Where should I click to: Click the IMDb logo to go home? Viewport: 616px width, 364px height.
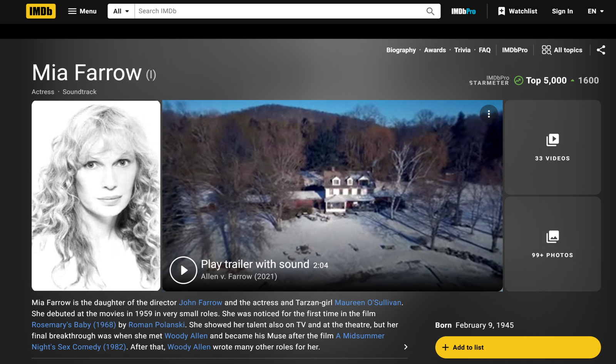click(41, 11)
